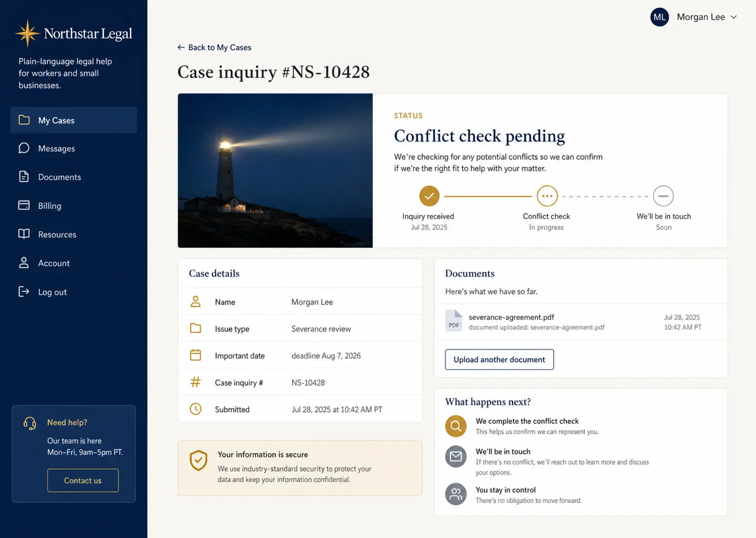Select the Inquiry received completed step marker
Image resolution: width=756 pixels, height=538 pixels.
429,196
